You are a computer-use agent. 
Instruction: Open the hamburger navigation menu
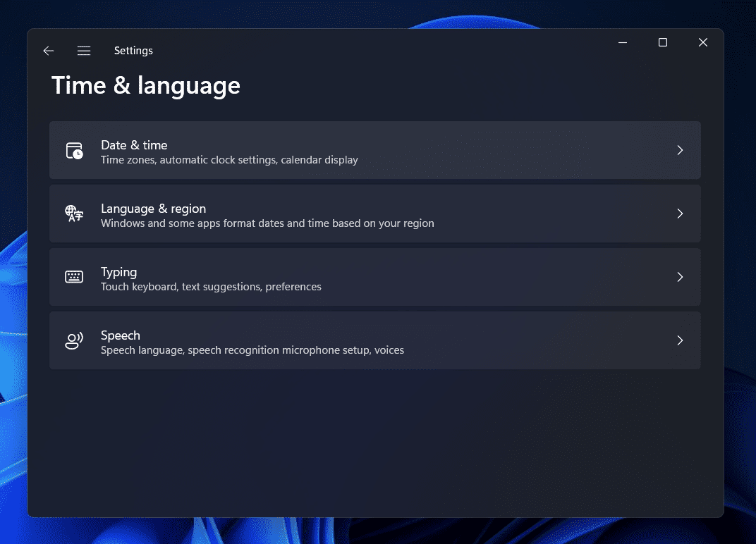pyautogui.click(x=84, y=51)
